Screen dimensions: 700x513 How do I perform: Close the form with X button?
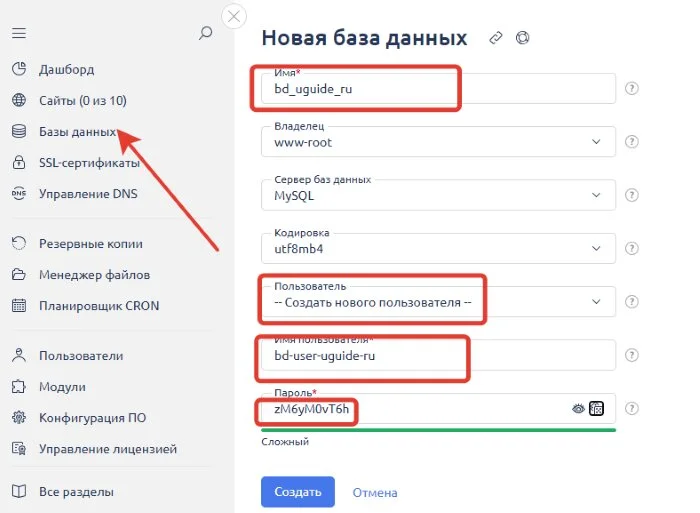pyautogui.click(x=234, y=17)
